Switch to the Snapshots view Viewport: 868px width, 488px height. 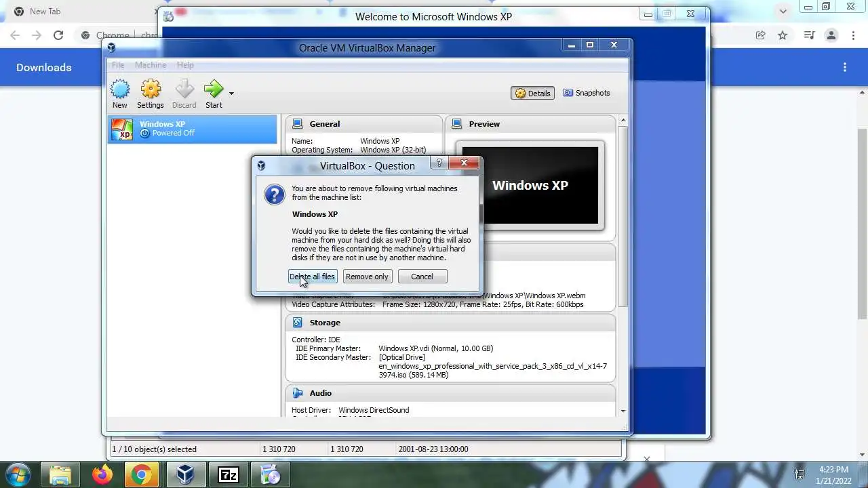click(587, 93)
